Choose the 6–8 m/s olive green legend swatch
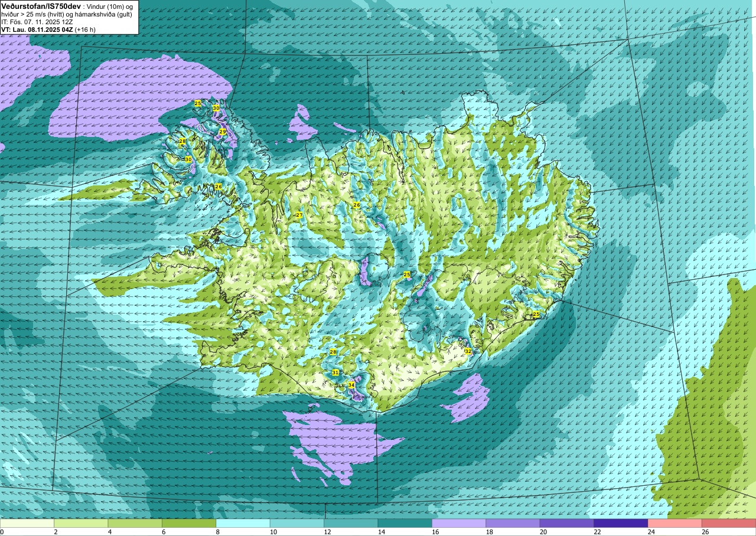Screen dimensions: 756x536 tap(189, 523)
